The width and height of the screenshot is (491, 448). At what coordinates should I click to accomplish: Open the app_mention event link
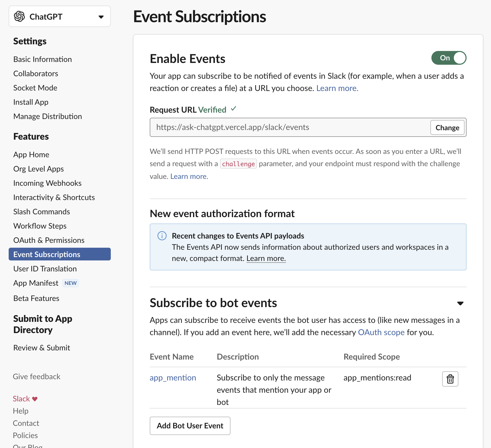click(173, 377)
